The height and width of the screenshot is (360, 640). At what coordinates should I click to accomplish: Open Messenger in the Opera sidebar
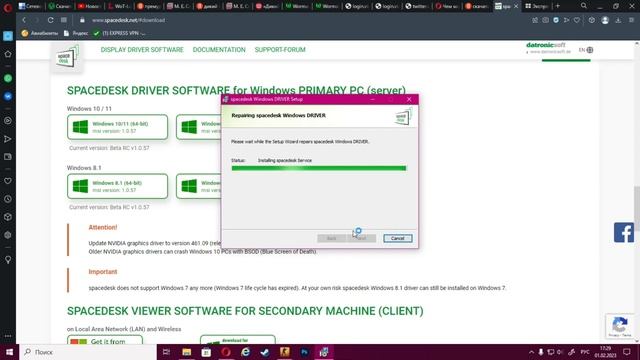click(8, 96)
